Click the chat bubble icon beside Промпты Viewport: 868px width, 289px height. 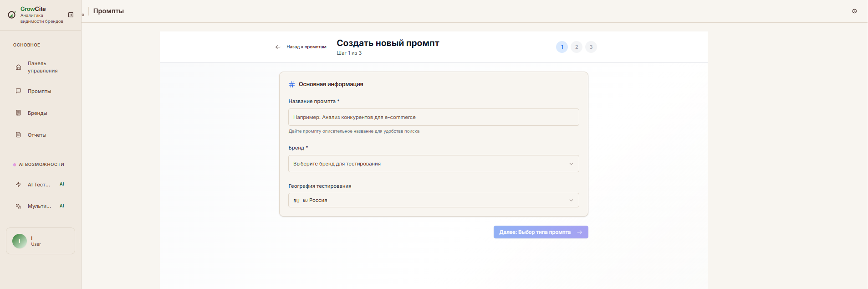click(x=19, y=91)
